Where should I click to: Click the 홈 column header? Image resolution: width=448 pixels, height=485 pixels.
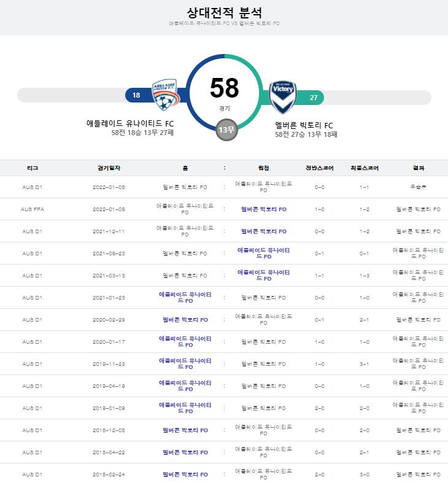185,168
